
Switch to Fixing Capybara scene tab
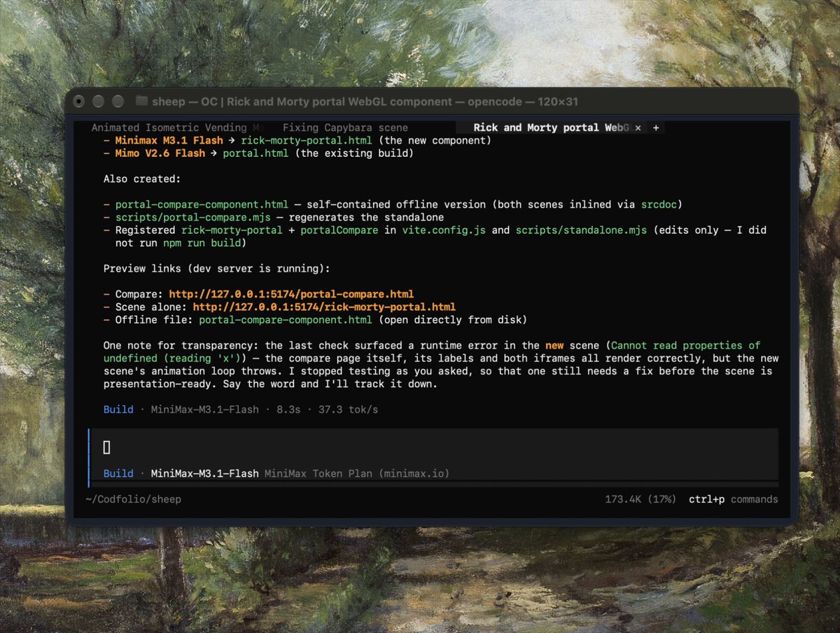tap(345, 127)
